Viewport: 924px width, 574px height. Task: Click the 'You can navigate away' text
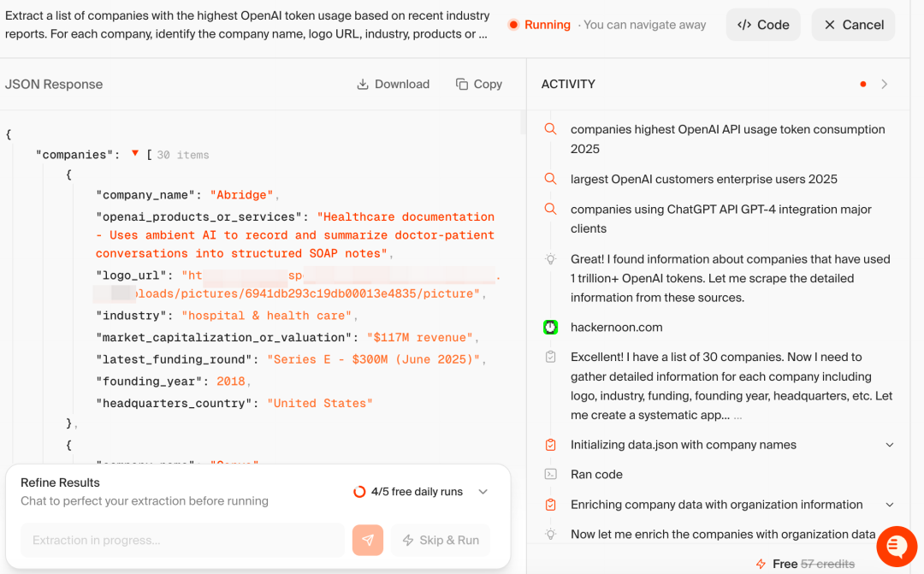click(645, 25)
